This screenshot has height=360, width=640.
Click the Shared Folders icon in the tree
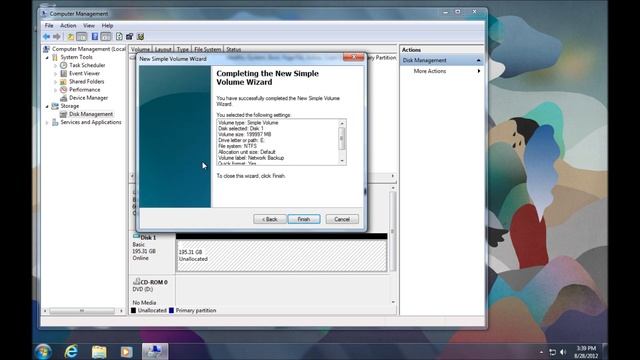64,82
